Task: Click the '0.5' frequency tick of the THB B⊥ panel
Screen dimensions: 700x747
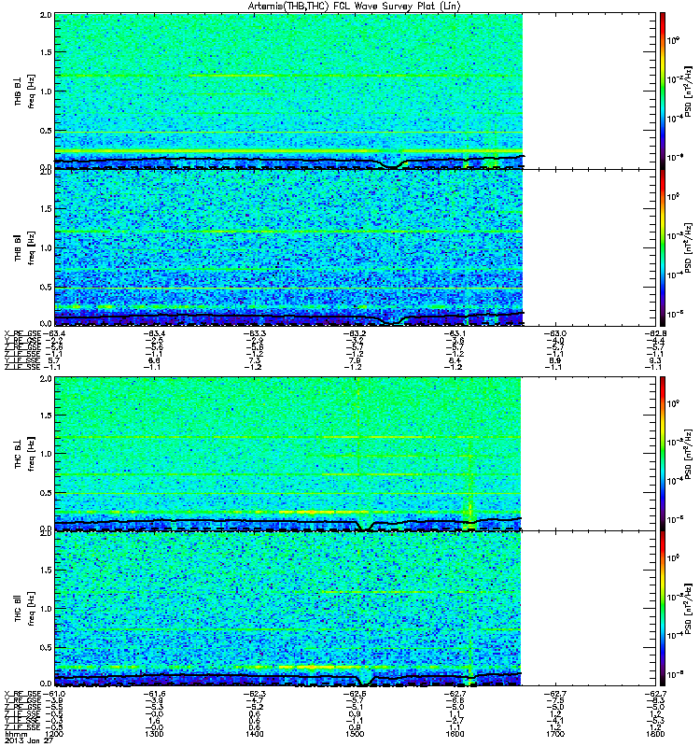Action: pyautogui.click(x=46, y=131)
